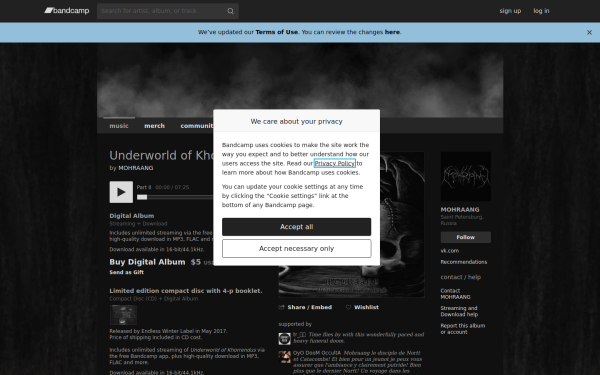Image resolution: width=600 pixels, height=375 pixels.
Task: Switch to the merch tab
Action: point(155,126)
